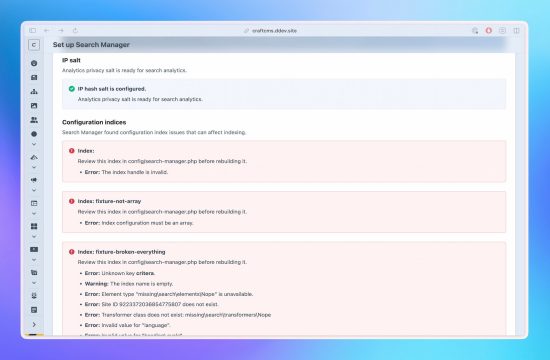Select the folder-stack plugin icon in sidebar
This screenshot has height=360, width=550.
(34, 273)
